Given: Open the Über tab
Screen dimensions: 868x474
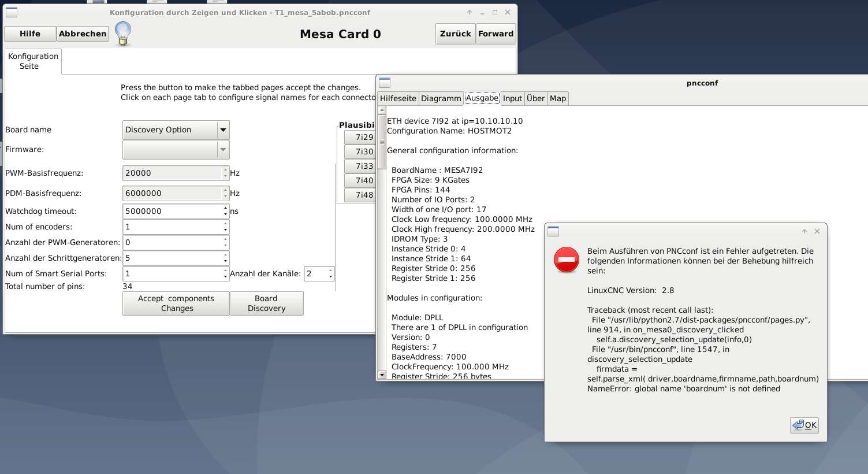Looking at the screenshot, I should (535, 98).
